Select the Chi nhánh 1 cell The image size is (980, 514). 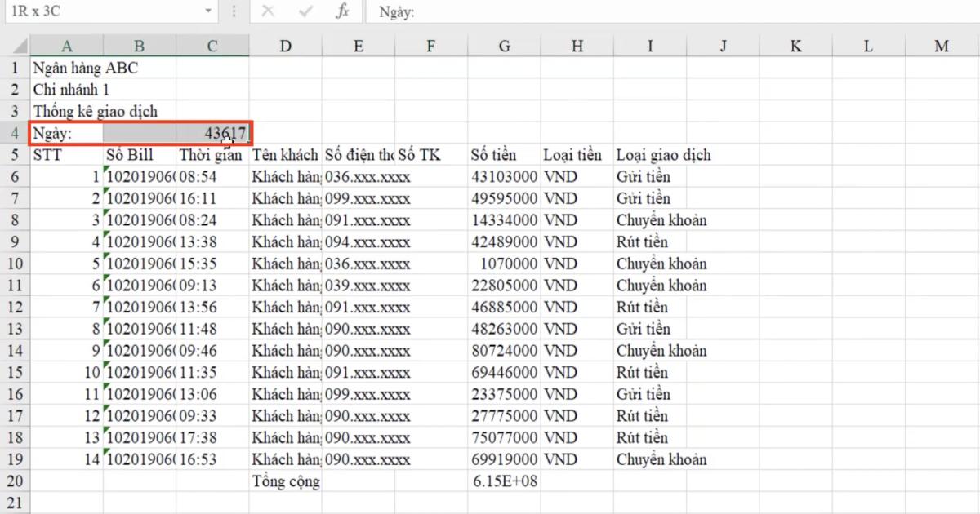coord(67,89)
